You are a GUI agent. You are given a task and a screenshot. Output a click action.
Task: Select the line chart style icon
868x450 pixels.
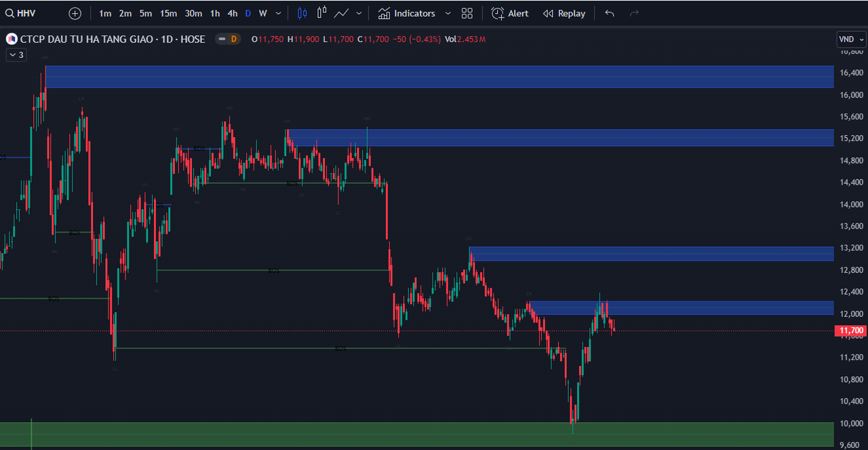341,13
